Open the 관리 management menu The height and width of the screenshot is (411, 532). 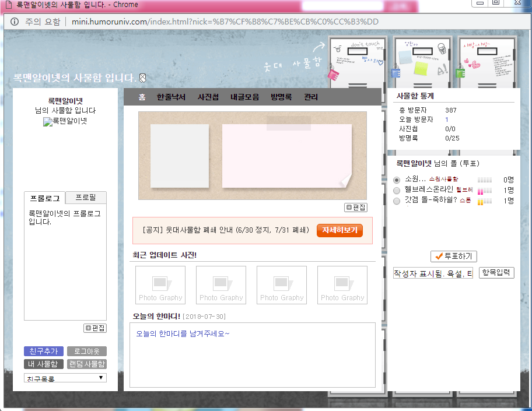[x=311, y=97]
